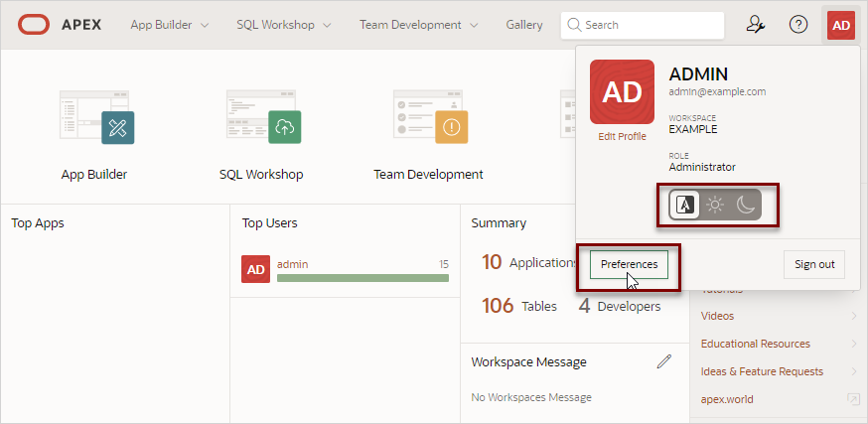Close account menu via AD avatar button
The height and width of the screenshot is (424, 868).
pyautogui.click(x=841, y=25)
